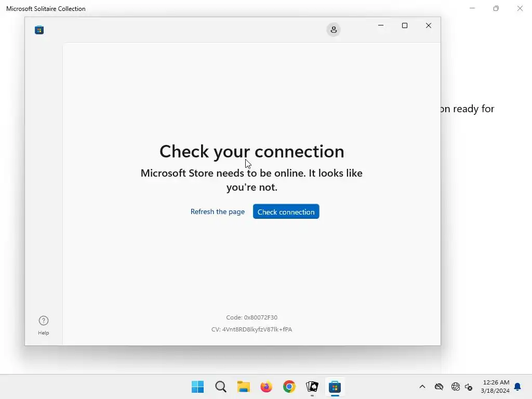This screenshot has height=399, width=532.
Task: Switch to Solitaire Collection taskbar icon
Action: [312, 387]
